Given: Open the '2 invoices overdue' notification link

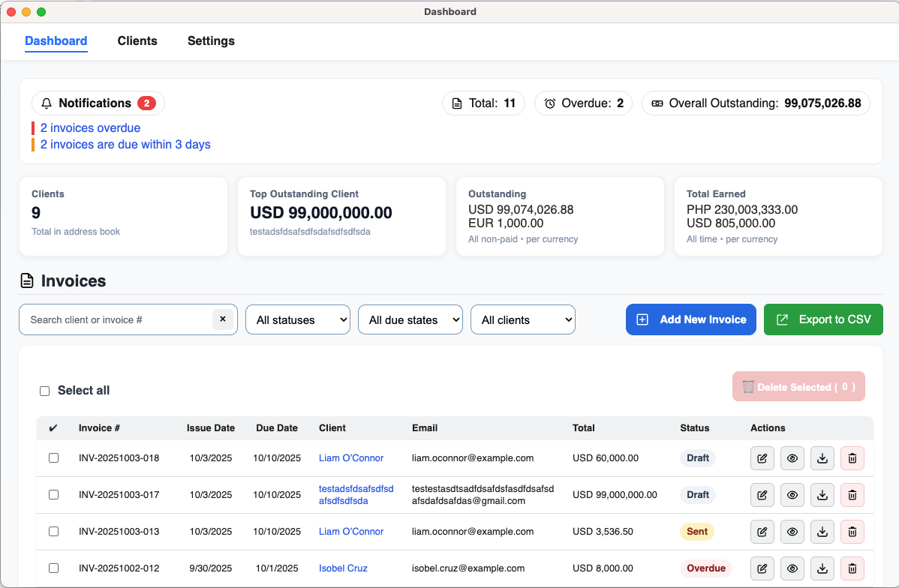Looking at the screenshot, I should (x=90, y=128).
